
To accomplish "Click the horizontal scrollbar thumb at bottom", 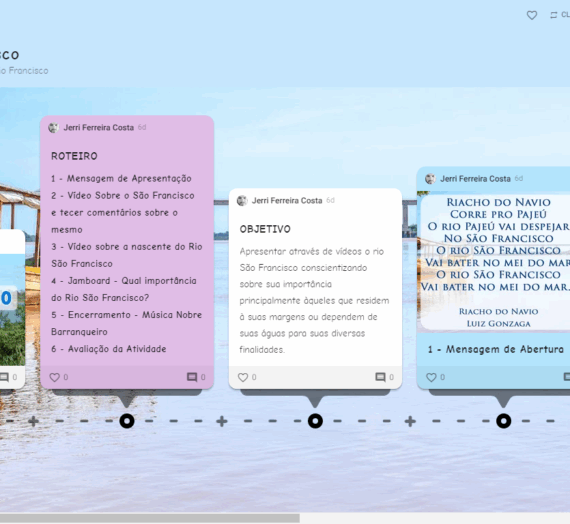I will coord(150,518).
